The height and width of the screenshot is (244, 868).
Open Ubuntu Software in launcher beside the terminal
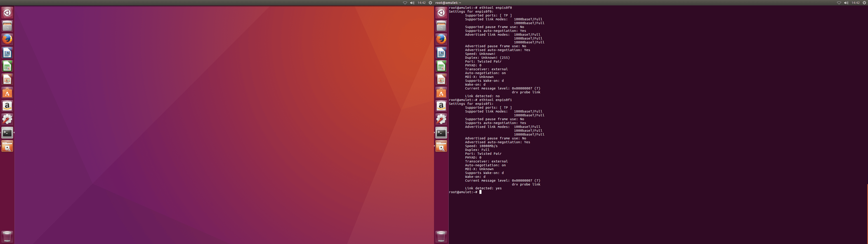coord(441,93)
